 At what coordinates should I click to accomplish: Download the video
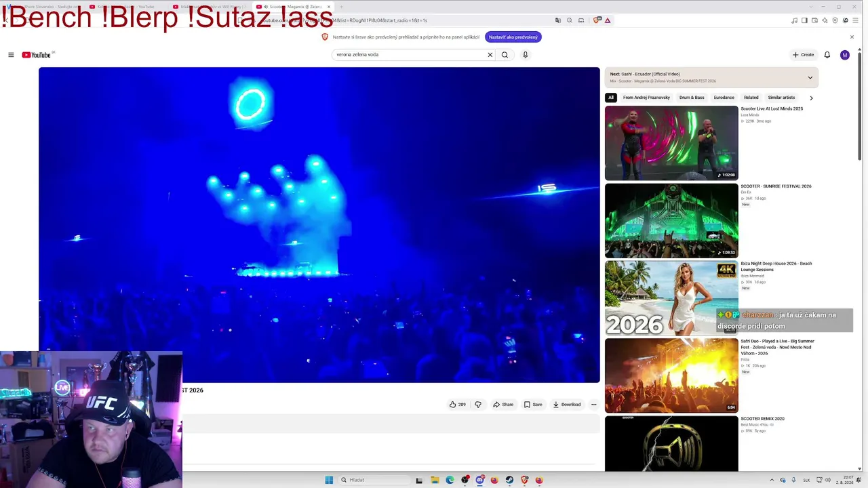click(x=567, y=405)
